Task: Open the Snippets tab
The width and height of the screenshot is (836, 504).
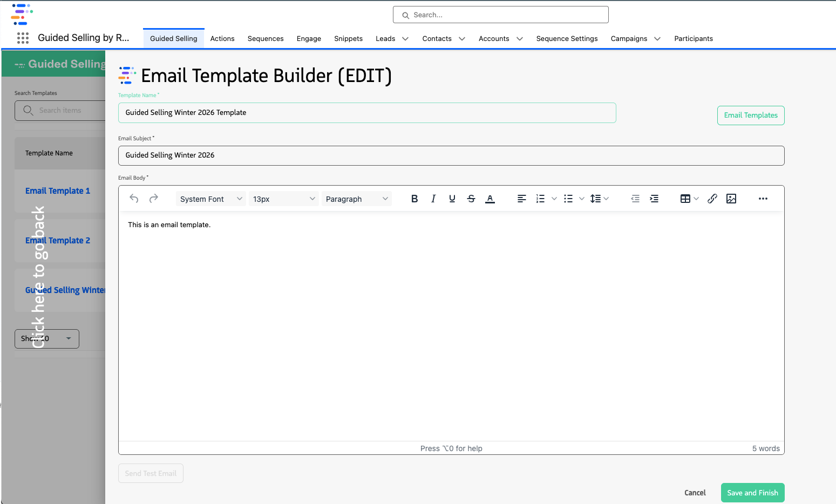Action: (348, 38)
